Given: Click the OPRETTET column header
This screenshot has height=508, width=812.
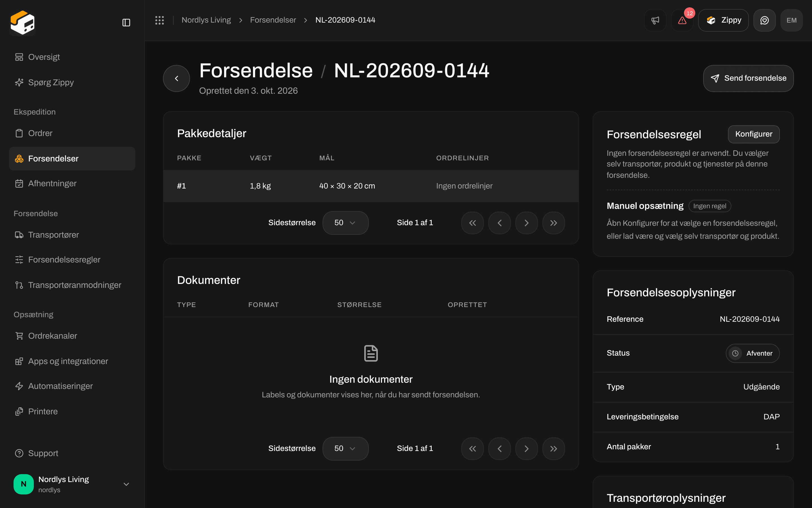Looking at the screenshot, I should tap(467, 305).
